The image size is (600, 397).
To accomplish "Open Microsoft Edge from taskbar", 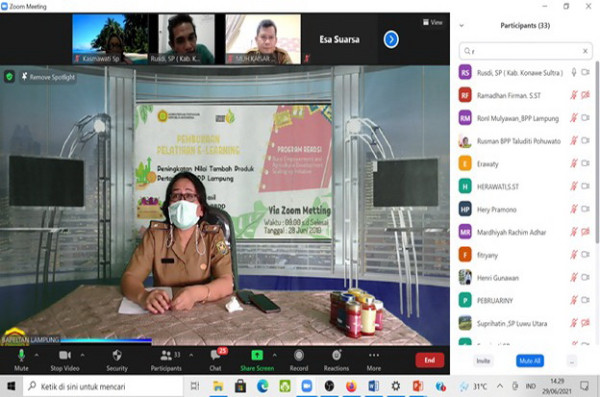I will 262,386.
